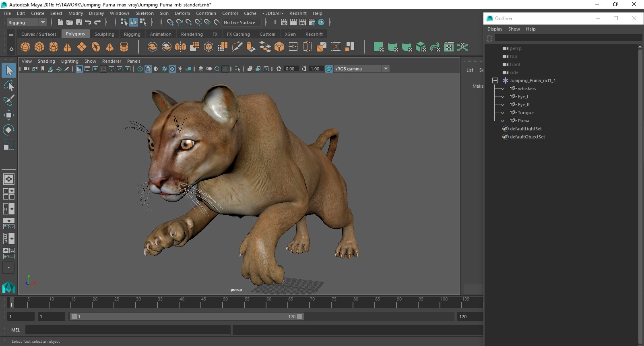Click the polygon cube shelf icon
Image resolution: width=644 pixels, height=346 pixels.
(39, 47)
